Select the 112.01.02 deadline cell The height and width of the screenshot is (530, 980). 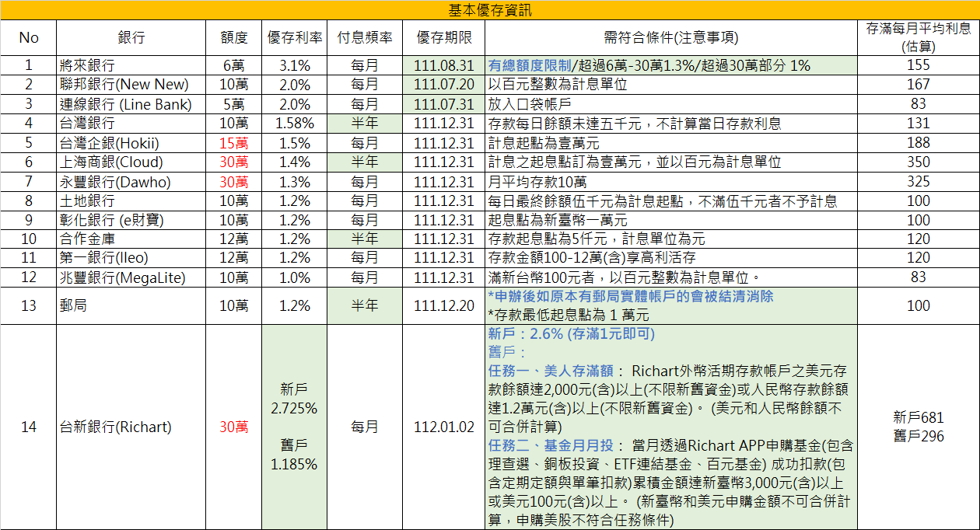click(443, 427)
